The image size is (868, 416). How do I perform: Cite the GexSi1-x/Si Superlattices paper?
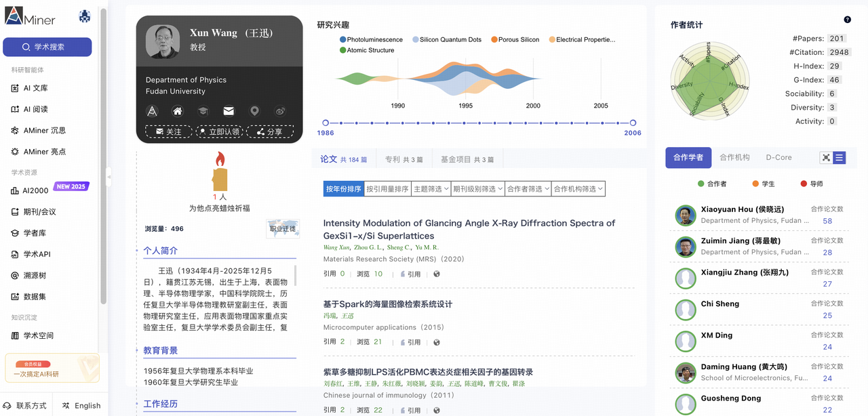pyautogui.click(x=410, y=274)
